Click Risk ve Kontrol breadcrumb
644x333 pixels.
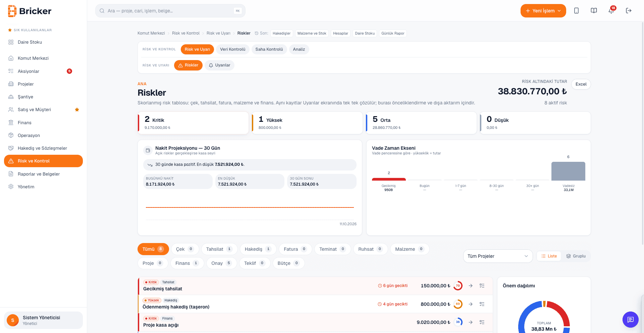pos(186,33)
